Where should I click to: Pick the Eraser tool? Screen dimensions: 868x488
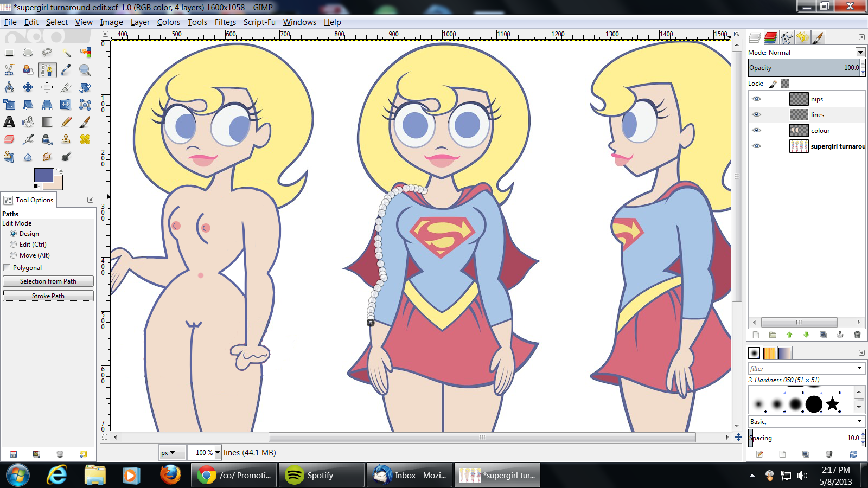click(x=9, y=139)
